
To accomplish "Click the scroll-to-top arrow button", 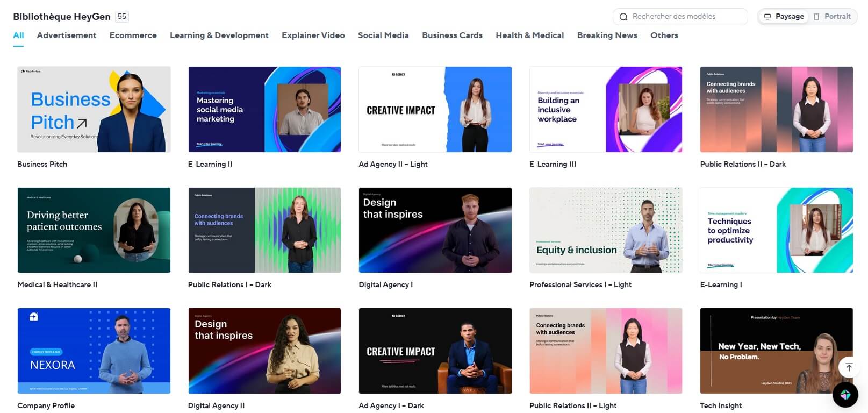I will (x=849, y=367).
